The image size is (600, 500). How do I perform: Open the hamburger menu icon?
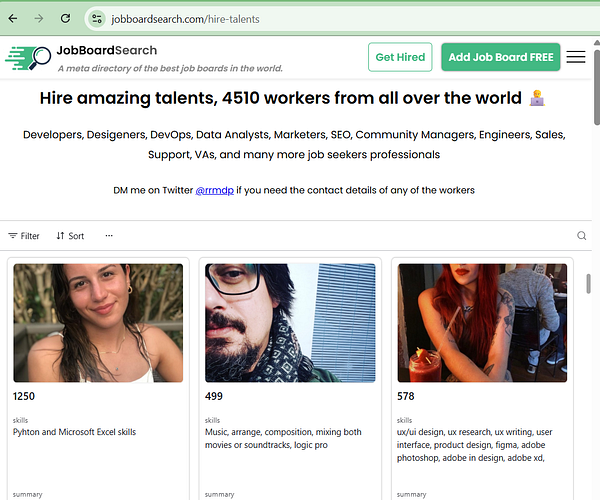[576, 57]
